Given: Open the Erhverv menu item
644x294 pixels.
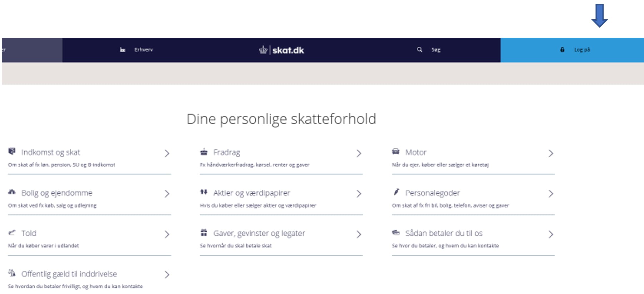Looking at the screenshot, I should [143, 50].
